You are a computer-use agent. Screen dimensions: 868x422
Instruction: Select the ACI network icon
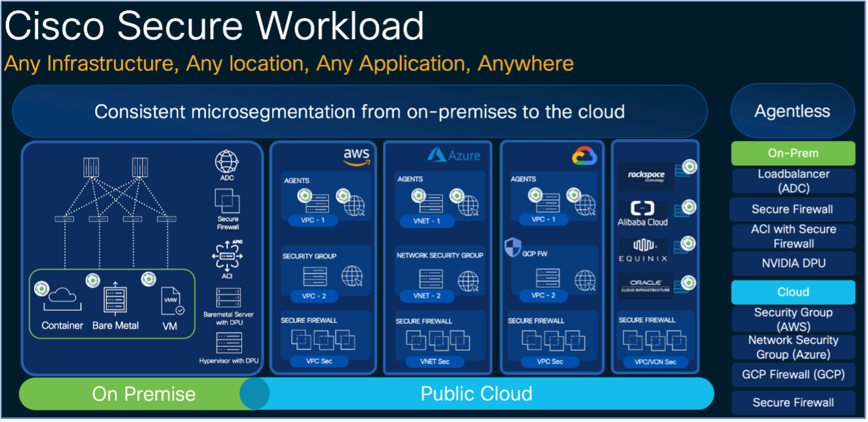pyautogui.click(x=226, y=257)
